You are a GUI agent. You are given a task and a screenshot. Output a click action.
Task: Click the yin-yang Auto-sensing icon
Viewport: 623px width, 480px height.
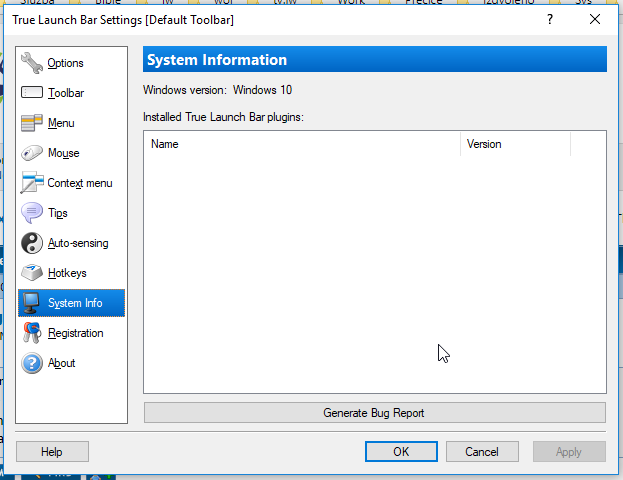pyautogui.click(x=32, y=243)
